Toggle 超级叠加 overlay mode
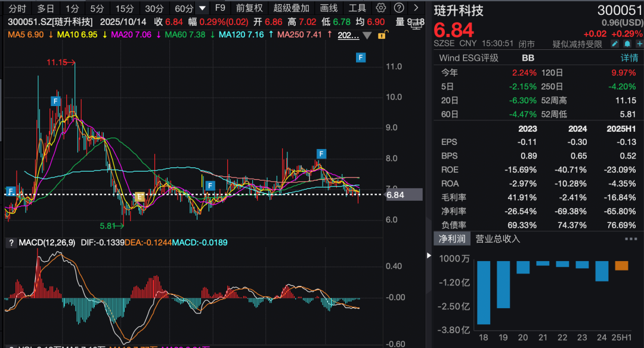The height and width of the screenshot is (348, 644). [292, 8]
